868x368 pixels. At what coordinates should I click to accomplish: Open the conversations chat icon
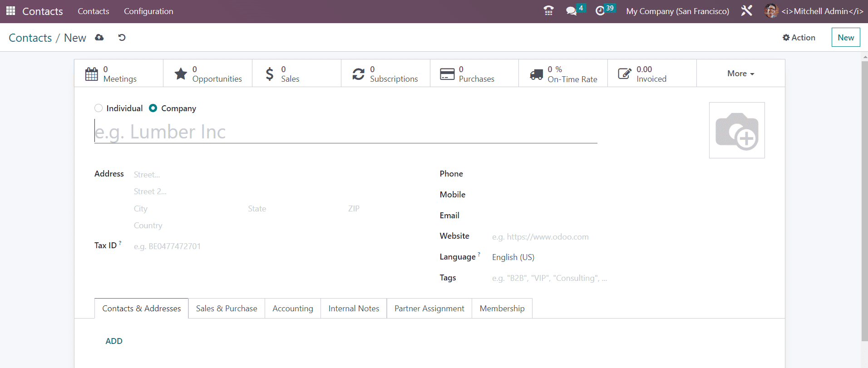pyautogui.click(x=572, y=11)
